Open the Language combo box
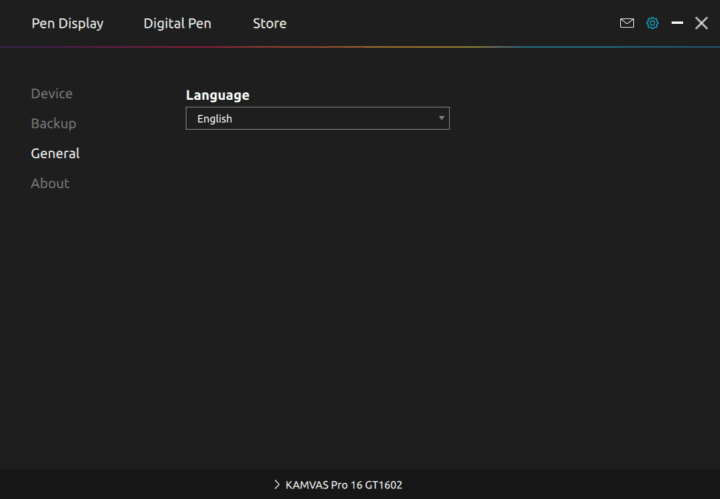 tap(317, 118)
